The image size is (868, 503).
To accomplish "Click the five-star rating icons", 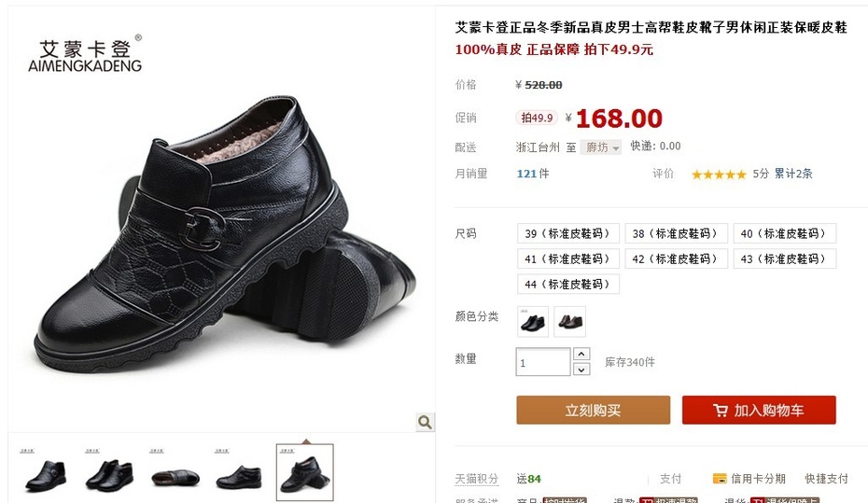I will coord(719,175).
